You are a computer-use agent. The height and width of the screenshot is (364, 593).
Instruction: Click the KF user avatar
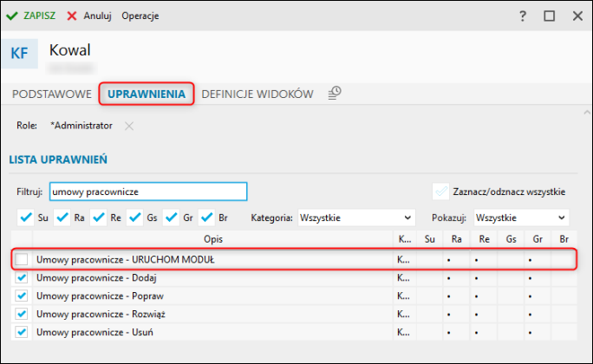click(19, 53)
